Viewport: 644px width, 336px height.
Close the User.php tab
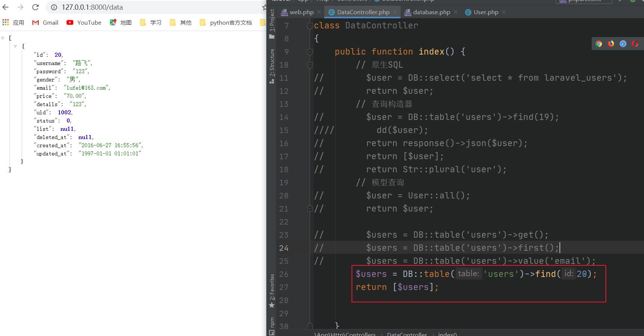504,12
